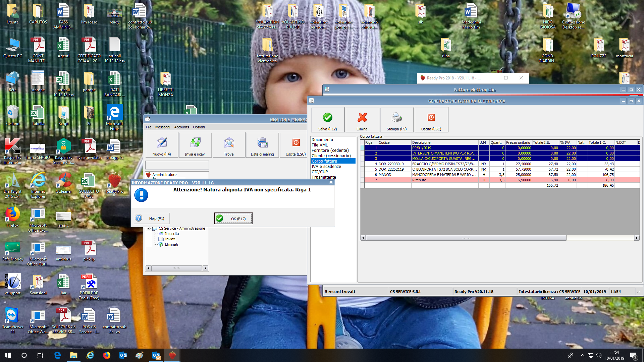Open Outlook from the Windows taskbar
Image resolution: width=644 pixels, height=362 pixels.
(x=123, y=355)
